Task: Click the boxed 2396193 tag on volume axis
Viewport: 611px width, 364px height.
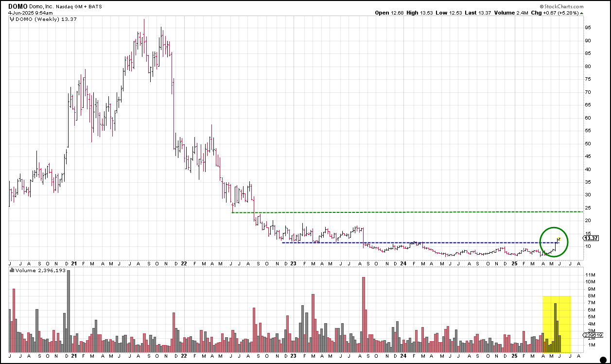Action: [x=594, y=335]
